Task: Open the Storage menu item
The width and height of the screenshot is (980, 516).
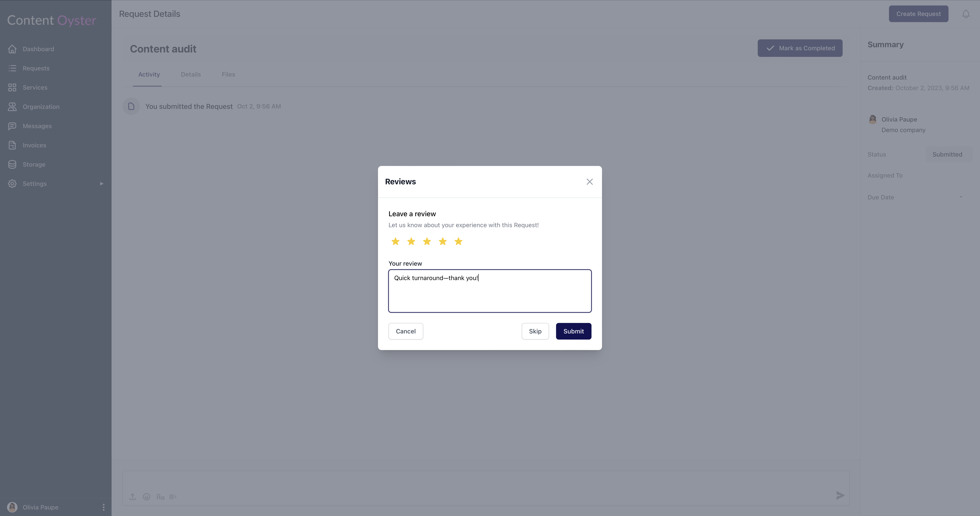Action: point(34,164)
